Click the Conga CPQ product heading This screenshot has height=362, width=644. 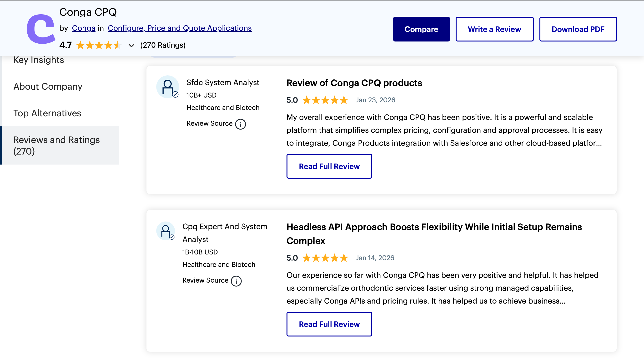[x=88, y=12]
